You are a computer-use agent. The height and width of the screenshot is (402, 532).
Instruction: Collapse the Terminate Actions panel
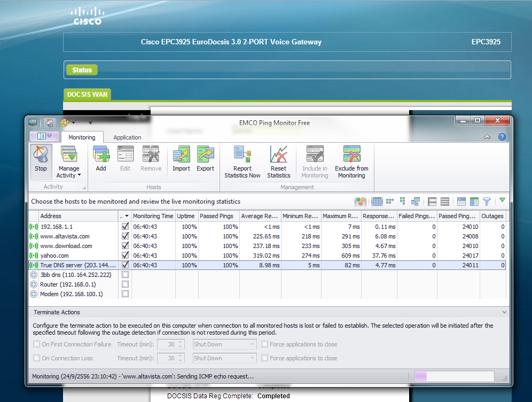coord(504,312)
